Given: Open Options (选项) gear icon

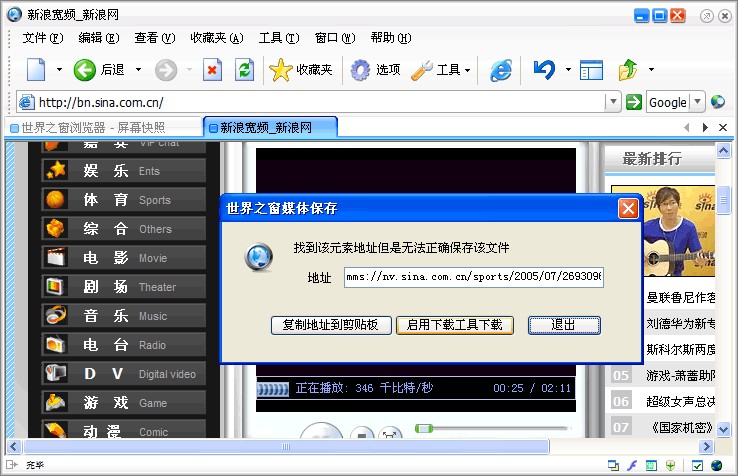Looking at the screenshot, I should pos(375,70).
